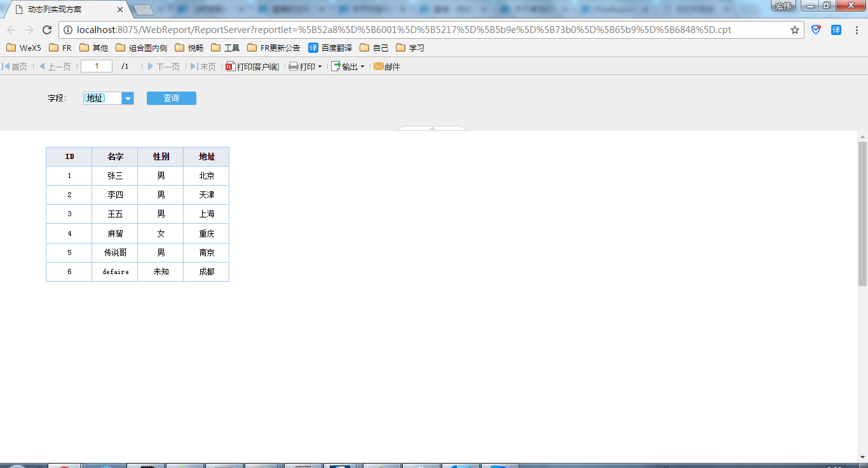This screenshot has width=868, height=468.
Task: Click the browser forward arrow
Action: tap(29, 30)
